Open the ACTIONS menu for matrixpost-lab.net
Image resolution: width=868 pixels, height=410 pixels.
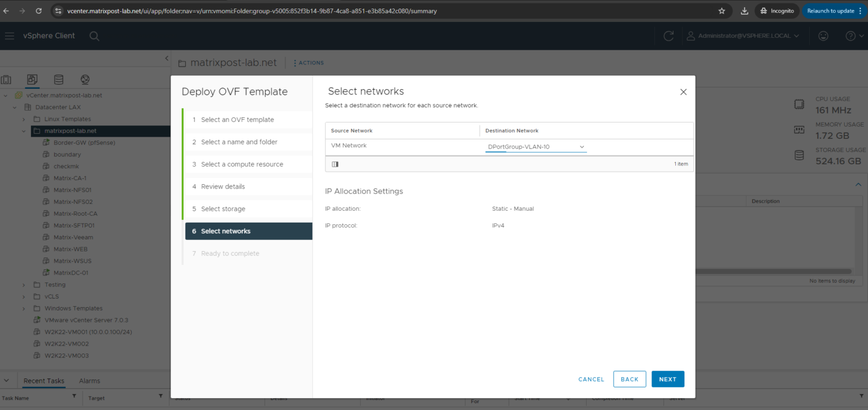point(309,63)
